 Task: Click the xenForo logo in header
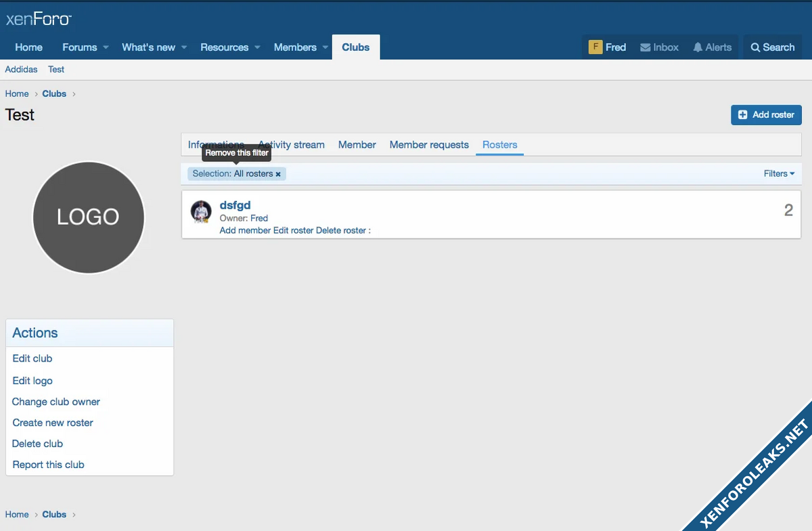[x=39, y=19]
